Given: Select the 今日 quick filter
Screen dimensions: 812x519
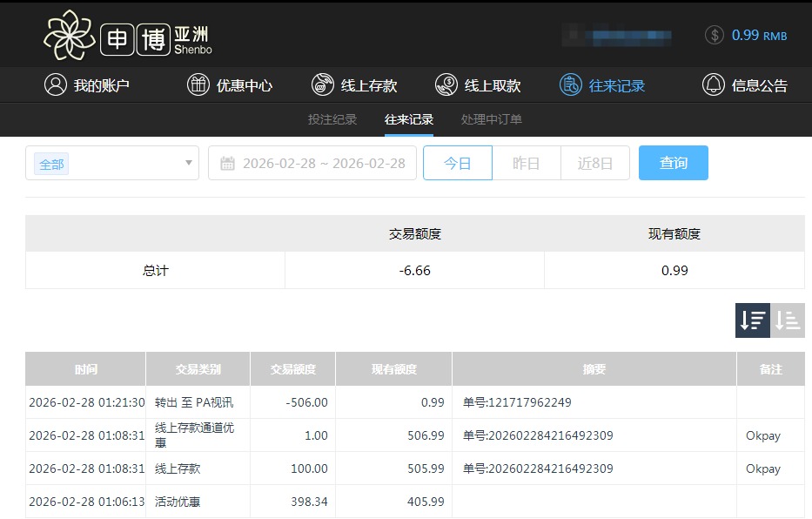Looking at the screenshot, I should pos(457,163).
